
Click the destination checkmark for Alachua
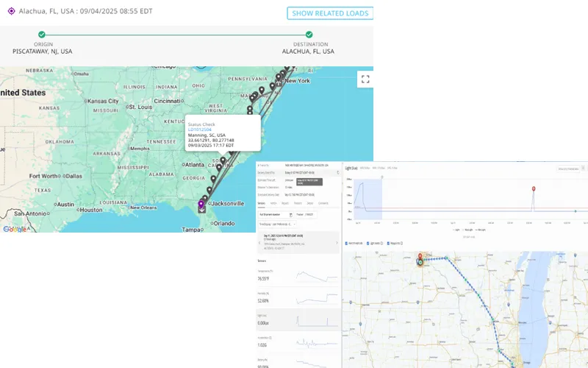pos(309,35)
